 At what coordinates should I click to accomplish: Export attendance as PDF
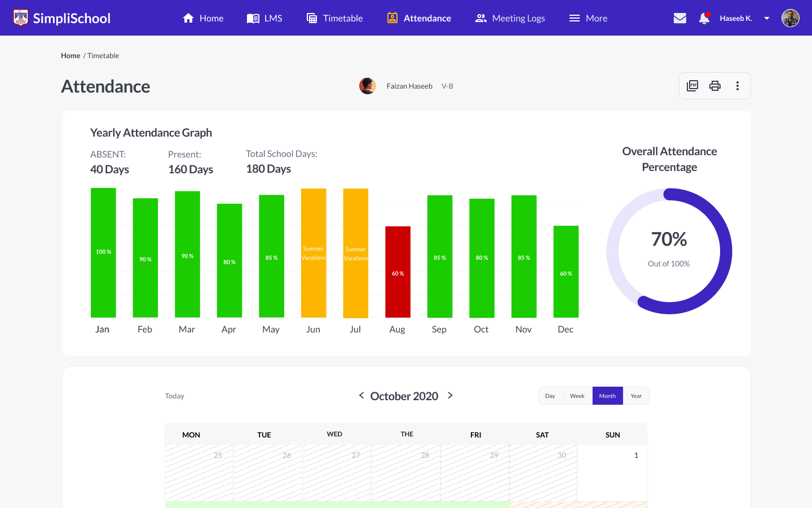click(692, 86)
